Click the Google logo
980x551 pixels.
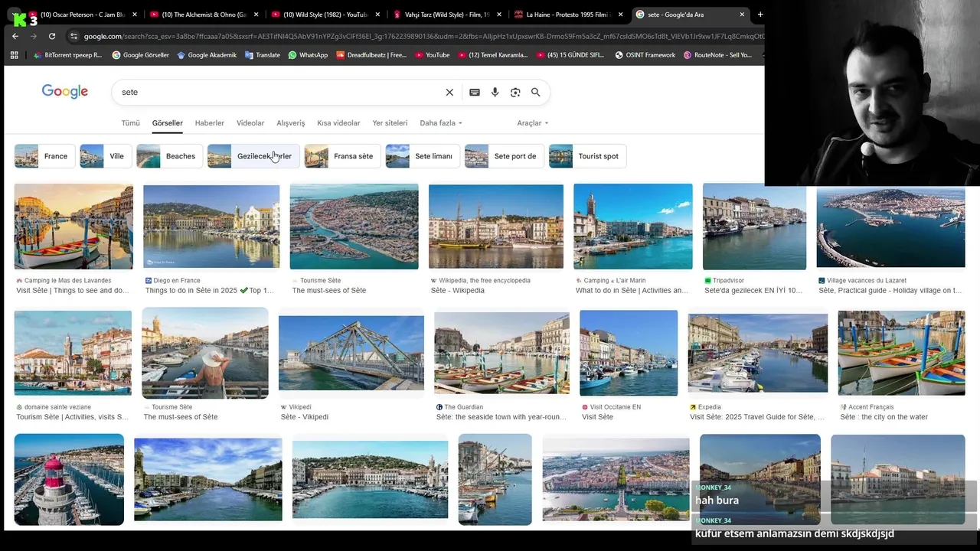[65, 92]
